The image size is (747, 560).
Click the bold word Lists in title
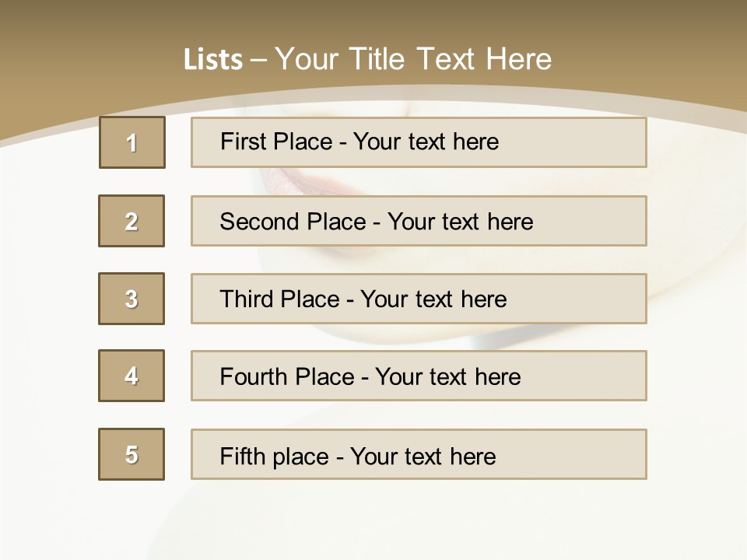pos(212,60)
